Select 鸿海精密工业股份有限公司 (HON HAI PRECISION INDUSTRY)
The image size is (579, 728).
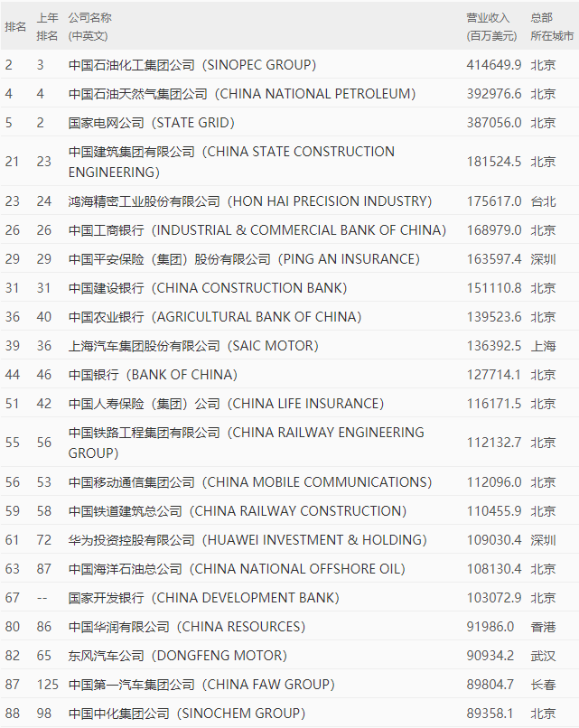point(250,201)
